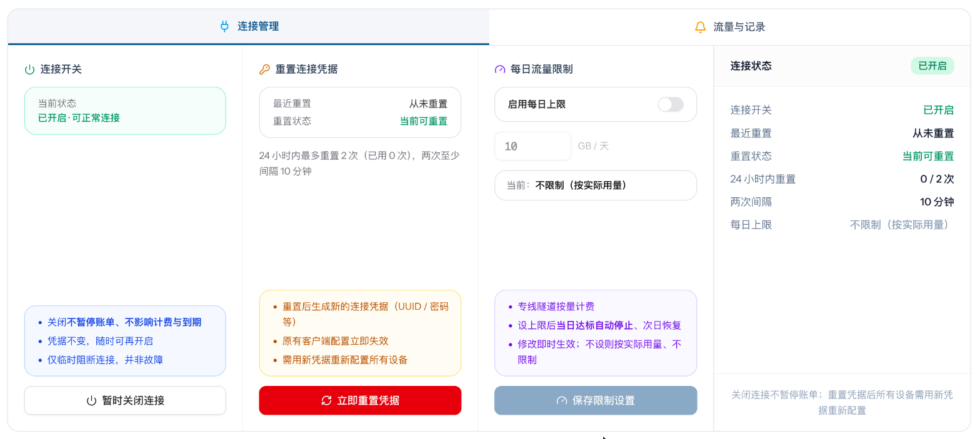The height and width of the screenshot is (439, 980).
Task: Click the power icon in 暂时关闭连接 button
Action: click(91, 400)
